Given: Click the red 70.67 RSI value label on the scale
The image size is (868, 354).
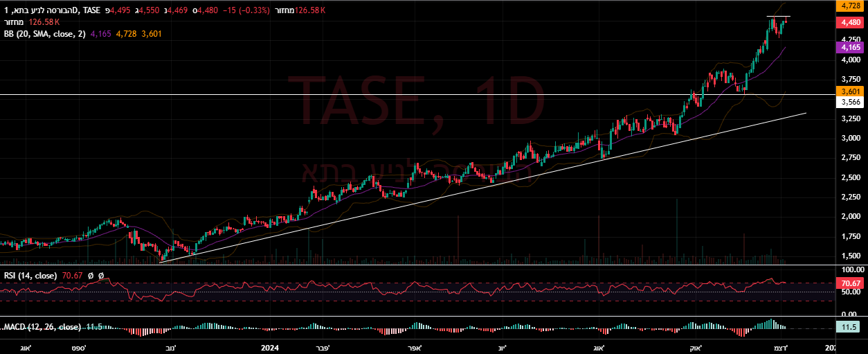Looking at the screenshot, I should pos(849,283).
